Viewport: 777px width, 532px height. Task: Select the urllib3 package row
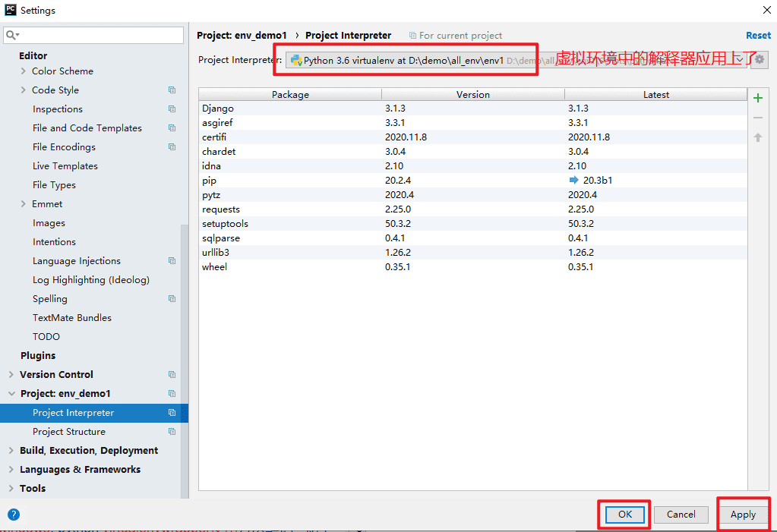coord(472,252)
